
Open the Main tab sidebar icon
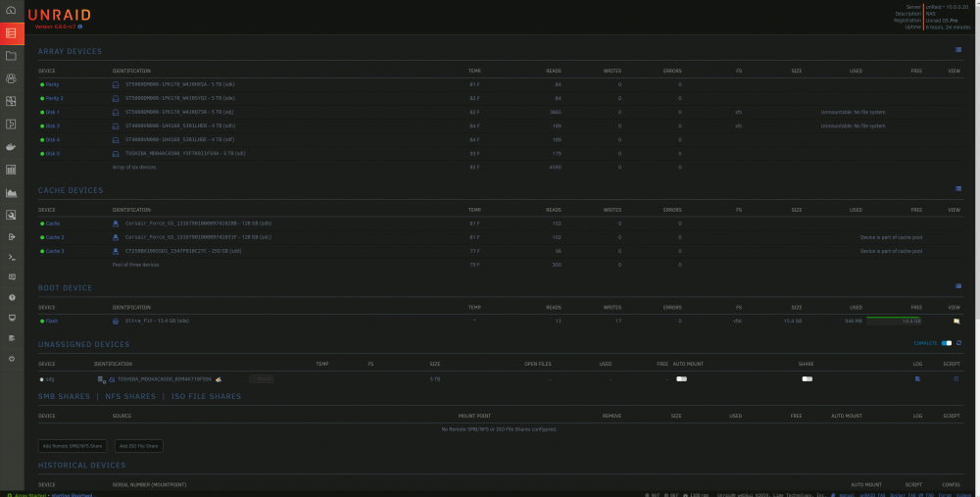pyautogui.click(x=11, y=33)
